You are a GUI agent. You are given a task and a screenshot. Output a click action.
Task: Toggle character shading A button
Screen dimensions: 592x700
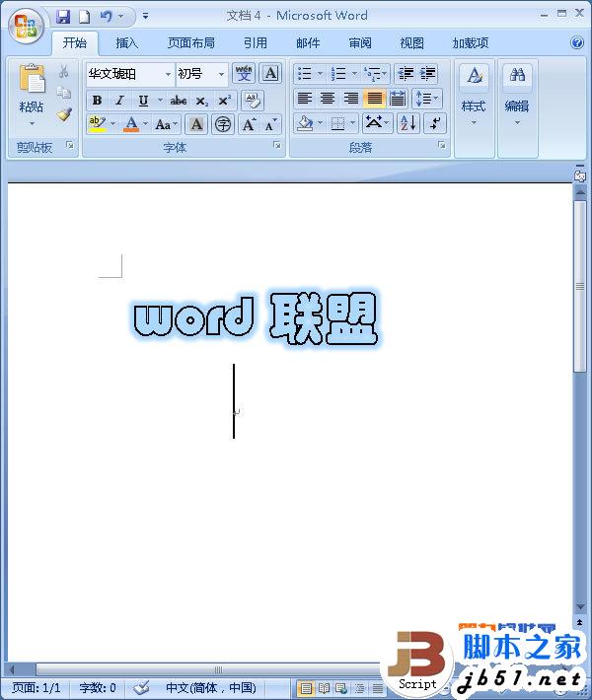click(196, 124)
